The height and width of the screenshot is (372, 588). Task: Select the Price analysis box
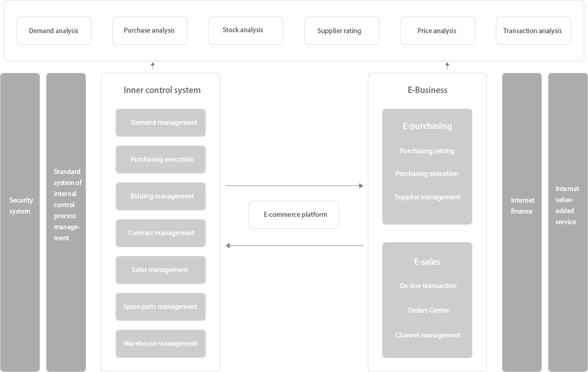click(x=437, y=31)
